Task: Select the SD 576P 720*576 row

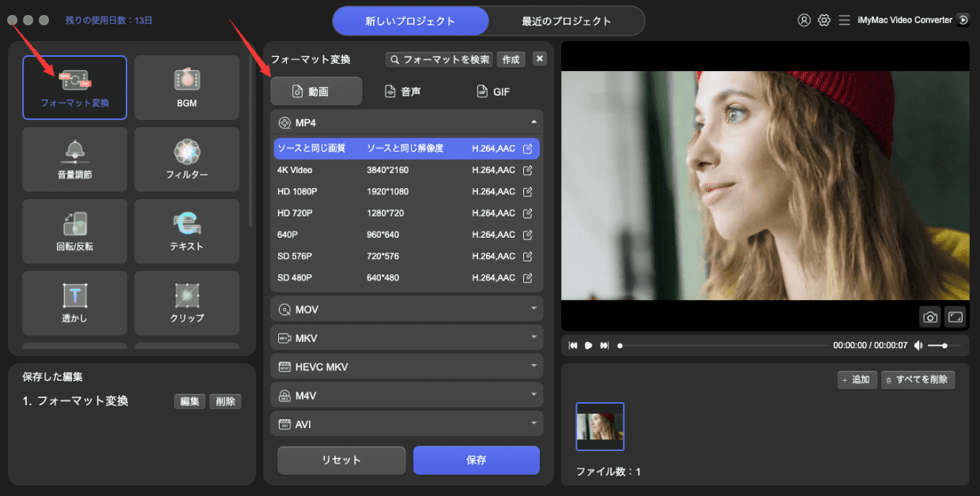Action: (x=407, y=256)
